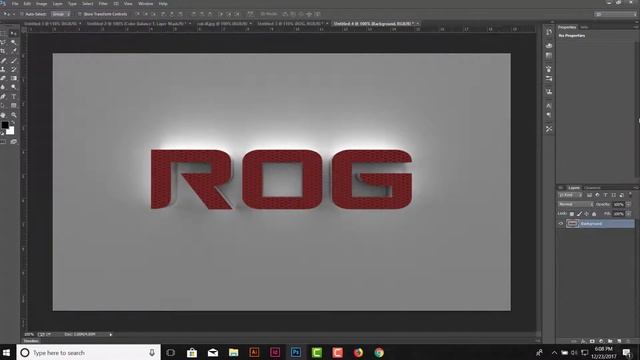Open the Character panel icon
The width and height of the screenshot is (640, 360).
point(549,106)
